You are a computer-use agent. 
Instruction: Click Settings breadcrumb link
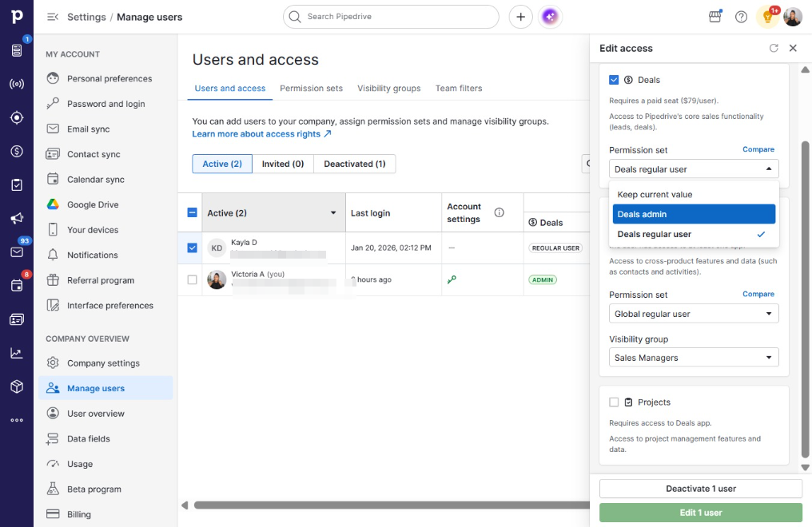86,17
